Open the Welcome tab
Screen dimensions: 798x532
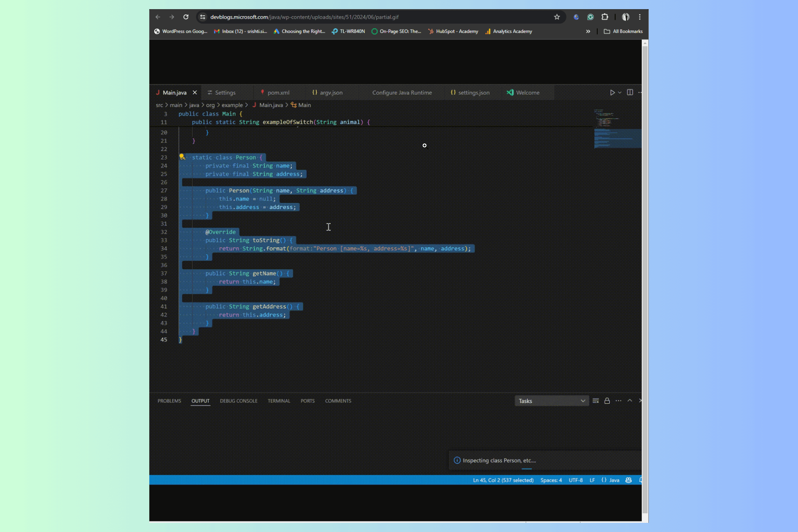527,93
